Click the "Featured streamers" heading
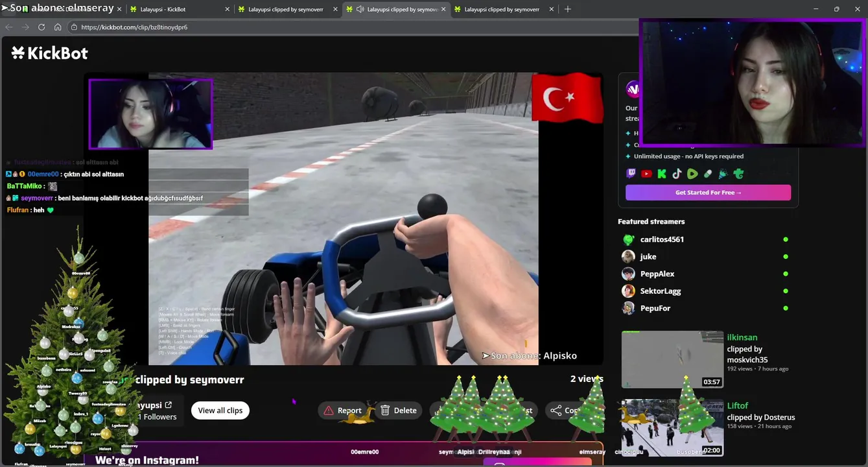This screenshot has height=467, width=868. [651, 221]
